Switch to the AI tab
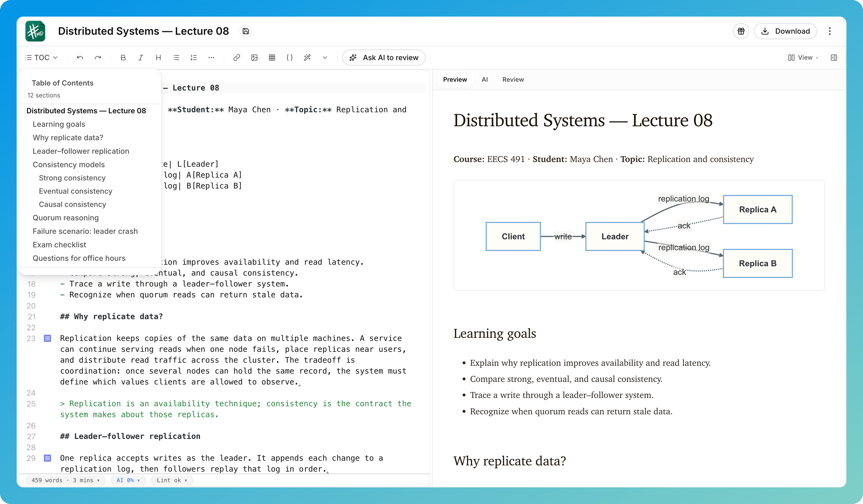The width and height of the screenshot is (863, 504). (485, 79)
